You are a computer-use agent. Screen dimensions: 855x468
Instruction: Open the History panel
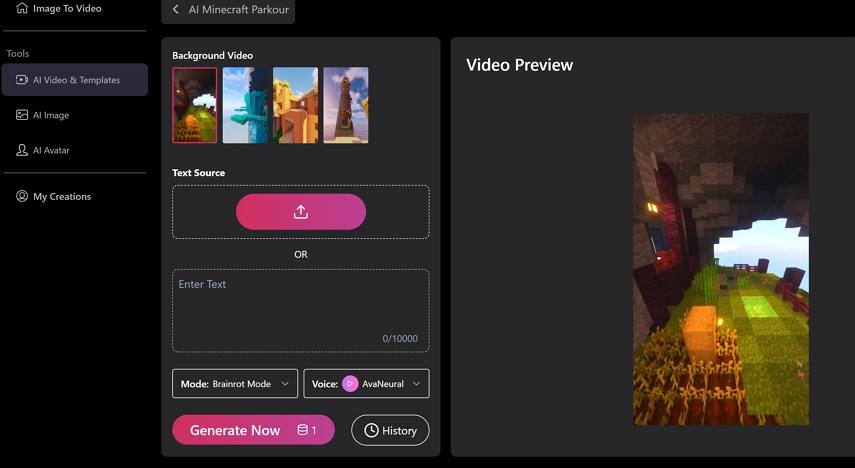390,430
